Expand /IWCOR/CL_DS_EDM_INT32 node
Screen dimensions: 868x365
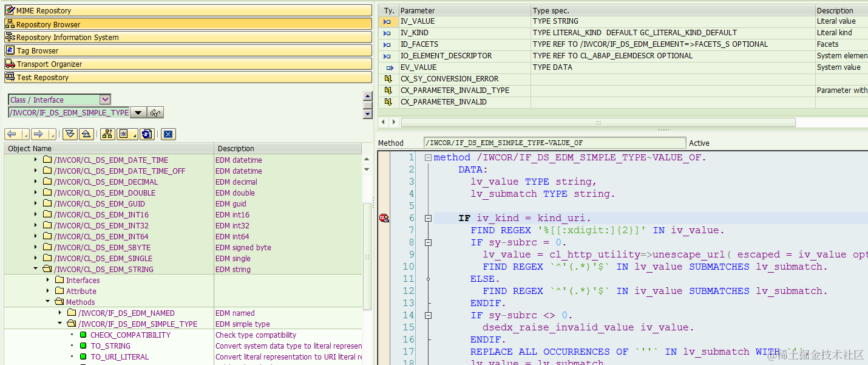click(x=36, y=226)
